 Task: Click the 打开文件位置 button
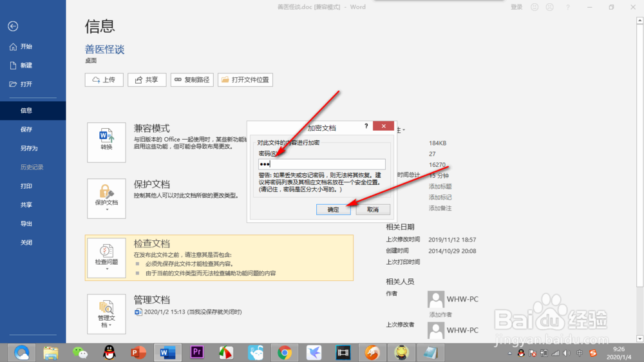[245, 80]
